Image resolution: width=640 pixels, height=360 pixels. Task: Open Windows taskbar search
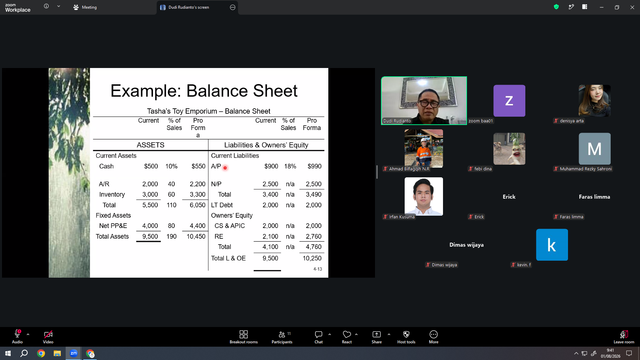click(24, 353)
